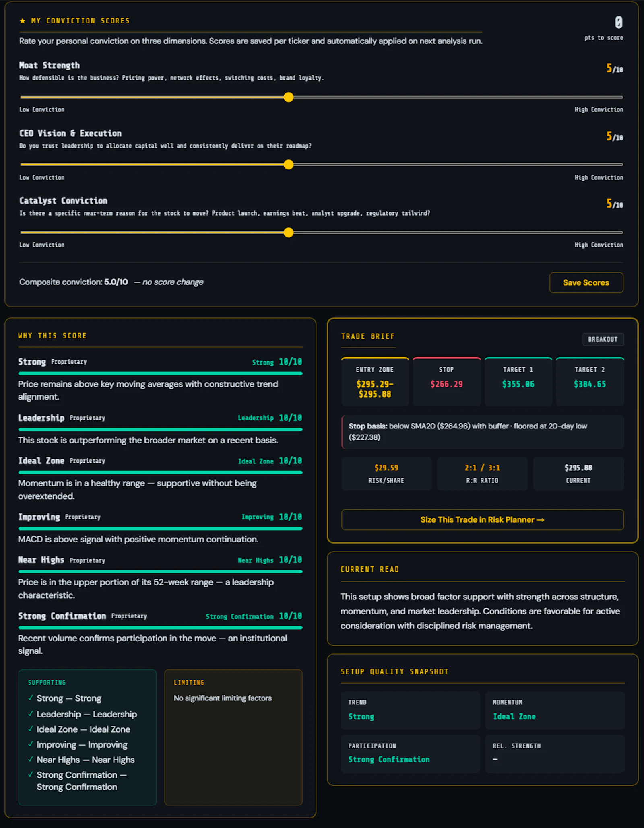Open Size This Trade in Risk Planner

point(483,520)
